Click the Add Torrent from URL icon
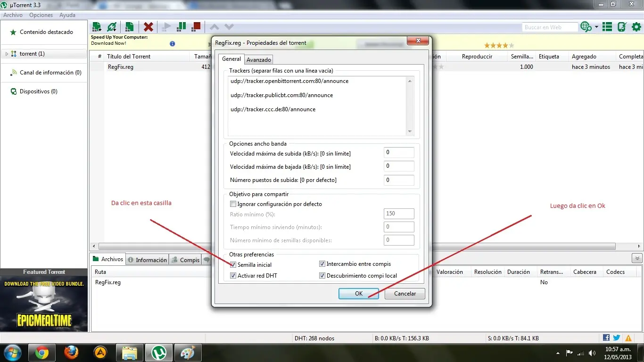 coord(112,27)
